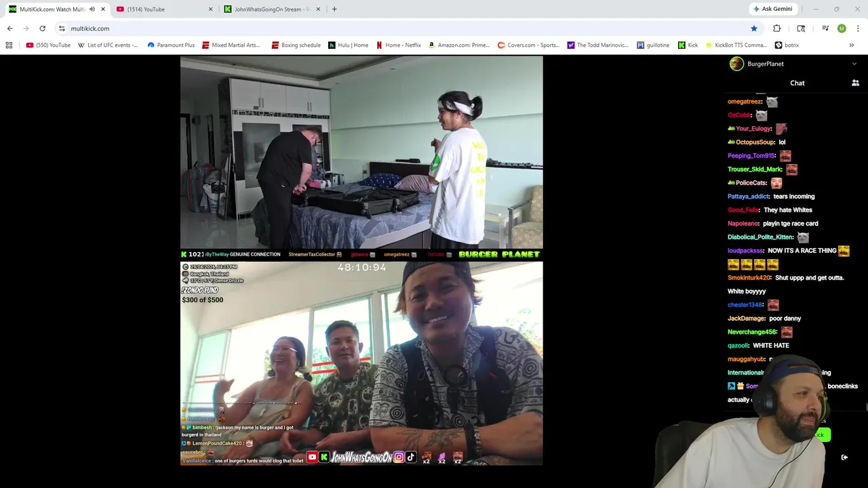This screenshot has width=868, height=488.
Task: Open the Home - Netflix bookmark
Action: click(x=399, y=45)
